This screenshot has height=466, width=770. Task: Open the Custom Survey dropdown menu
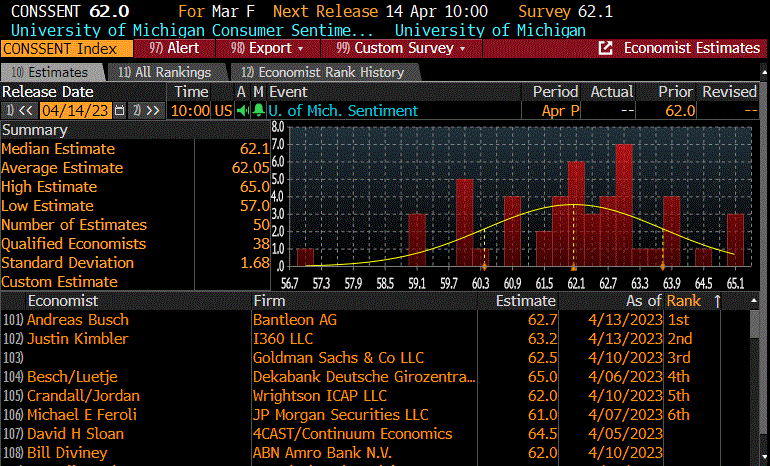tap(401, 49)
